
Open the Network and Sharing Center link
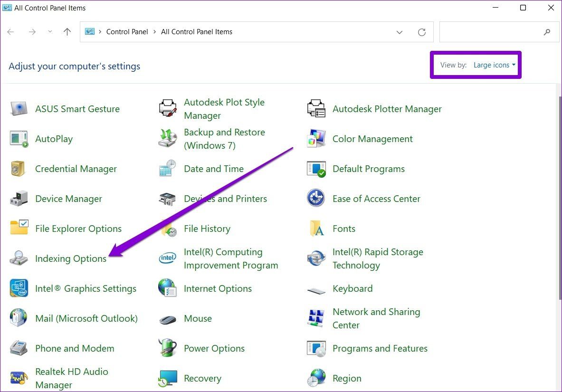[376, 318]
